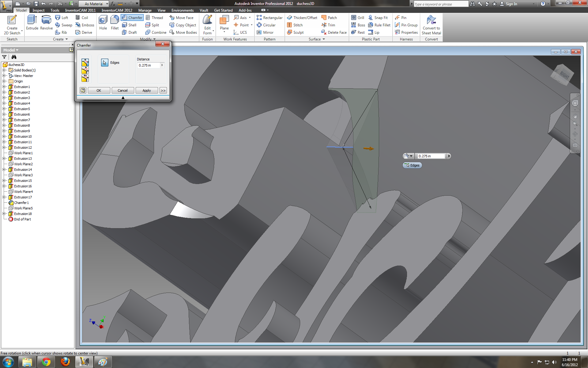Toggle the Edges selector in Chamfer dialog

[x=105, y=63]
